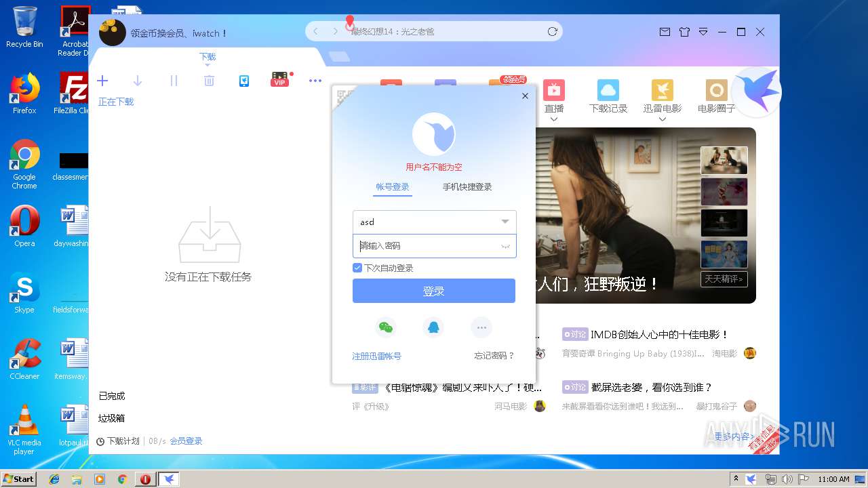Select the third dark banner thumbnail
This screenshot has width=868, height=488.
coord(724,223)
